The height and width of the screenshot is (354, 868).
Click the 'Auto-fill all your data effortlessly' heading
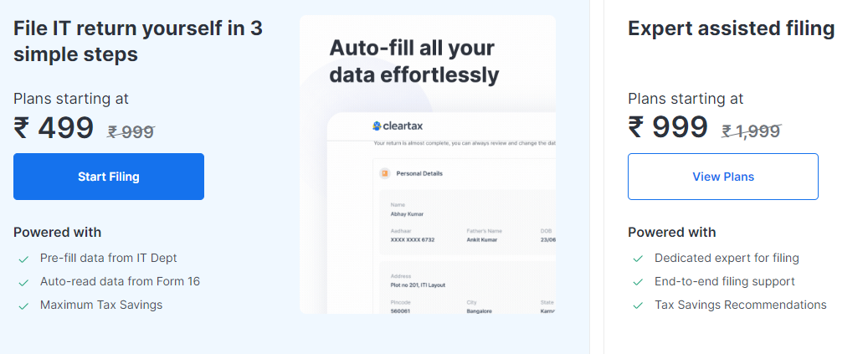pyautogui.click(x=413, y=61)
